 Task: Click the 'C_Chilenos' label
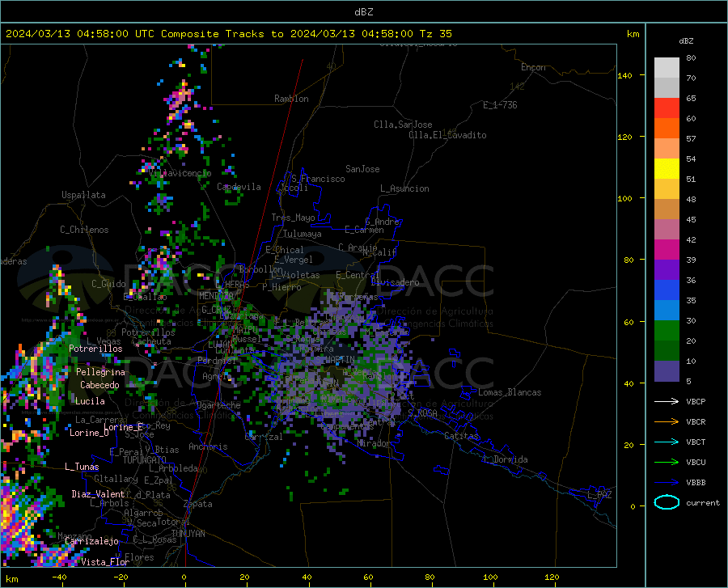(x=84, y=230)
